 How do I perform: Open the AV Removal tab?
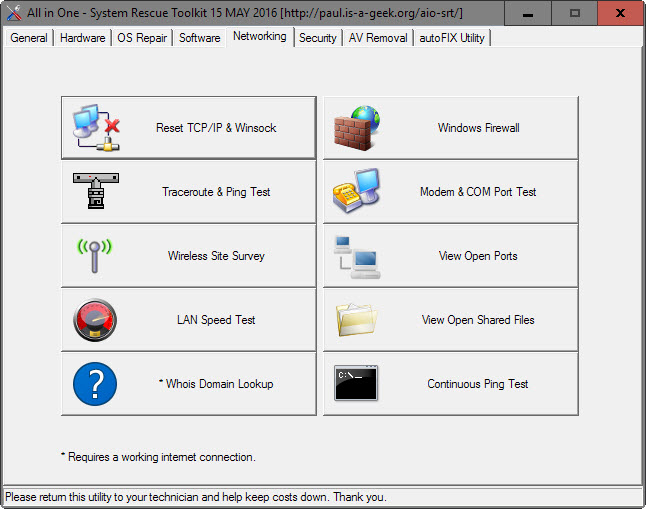[x=378, y=38]
